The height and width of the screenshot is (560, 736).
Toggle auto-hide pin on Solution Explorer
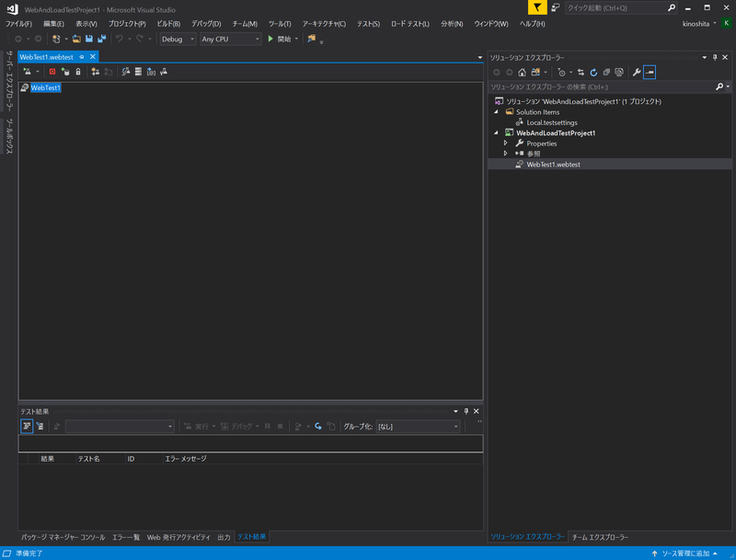[715, 57]
